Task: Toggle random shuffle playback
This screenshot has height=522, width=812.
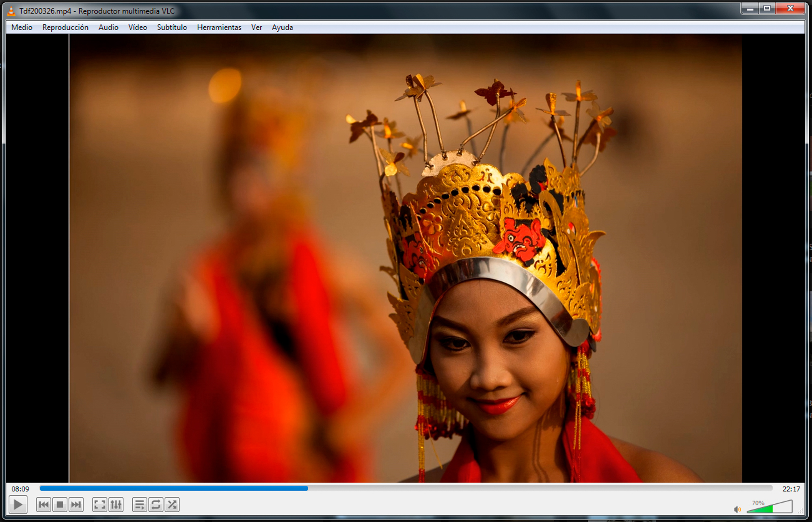Action: 172,505
